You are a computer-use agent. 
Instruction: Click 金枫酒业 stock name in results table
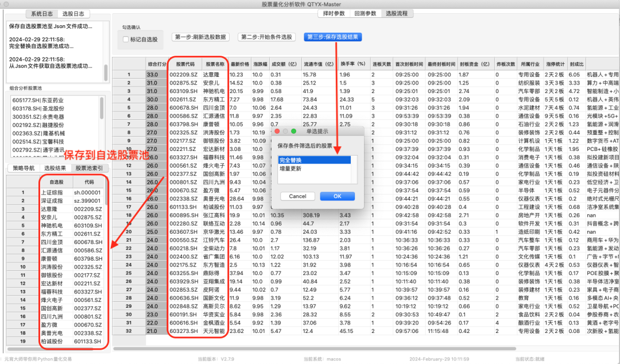pos(214,323)
